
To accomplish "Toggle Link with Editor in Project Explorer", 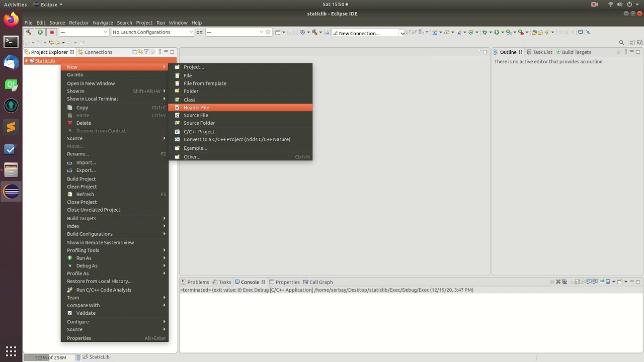I will (x=140, y=52).
